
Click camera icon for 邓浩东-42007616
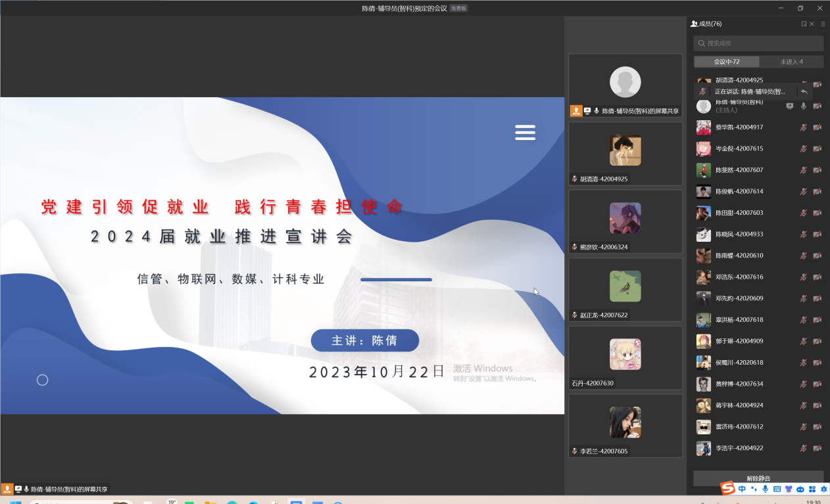tap(817, 277)
